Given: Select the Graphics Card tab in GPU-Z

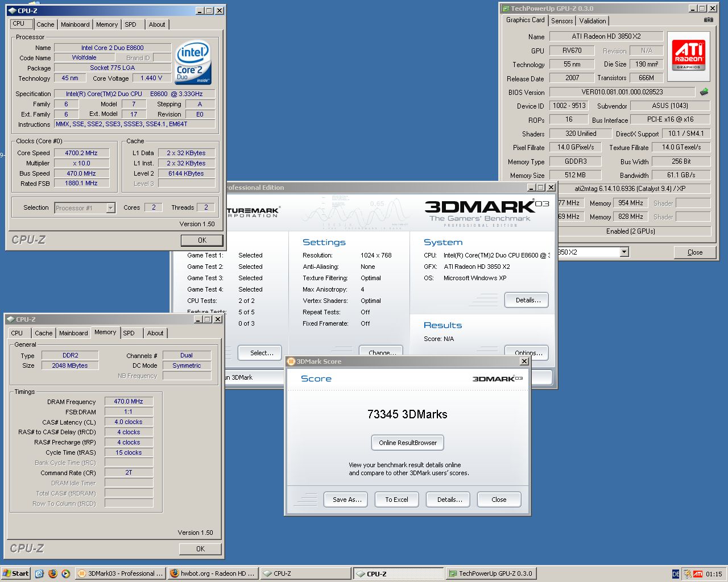Looking at the screenshot, I should point(526,20).
